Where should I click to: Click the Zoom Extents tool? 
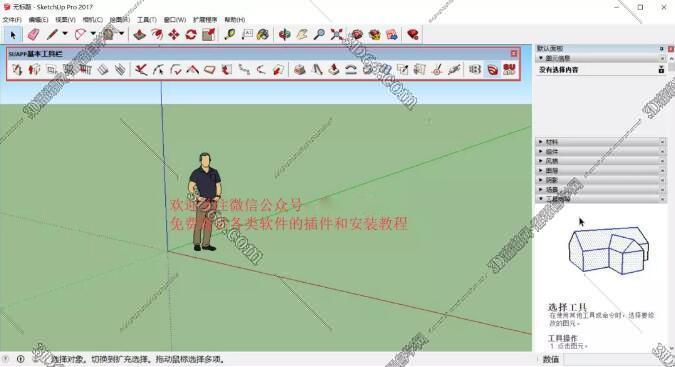(337, 34)
